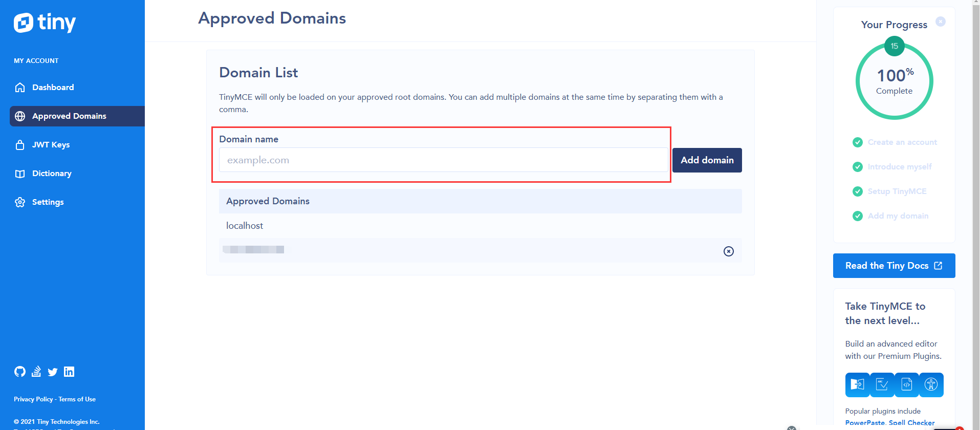Open the Terms of Use link
The width and height of the screenshot is (980, 430).
(77, 399)
